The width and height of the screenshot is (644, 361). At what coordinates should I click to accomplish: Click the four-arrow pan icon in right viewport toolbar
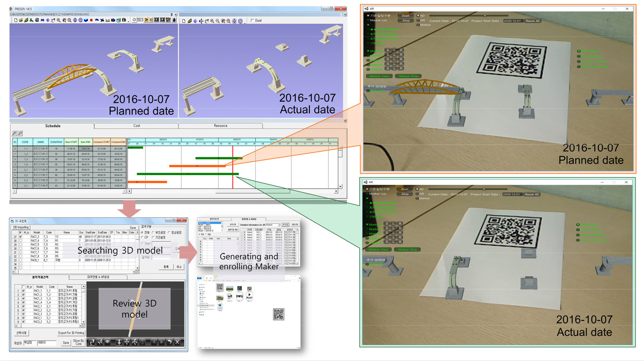(x=201, y=21)
